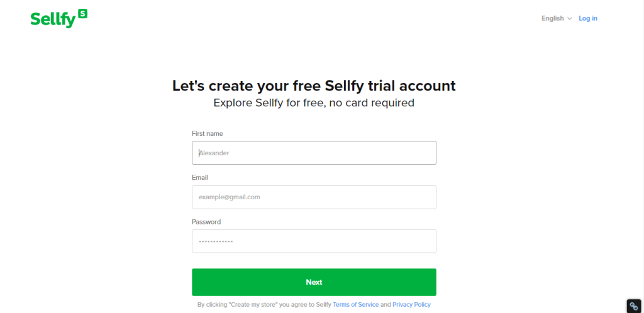Click the trial account heading text
The width and height of the screenshot is (644, 313).
coord(314,85)
